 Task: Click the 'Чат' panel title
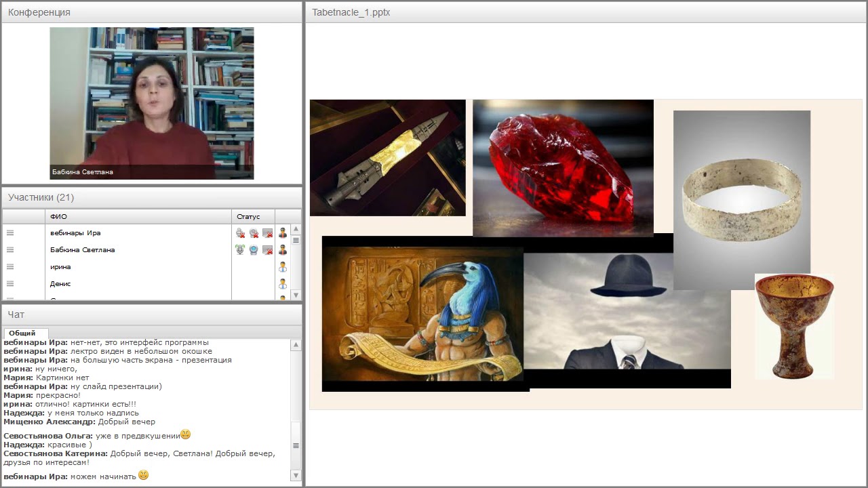16,314
